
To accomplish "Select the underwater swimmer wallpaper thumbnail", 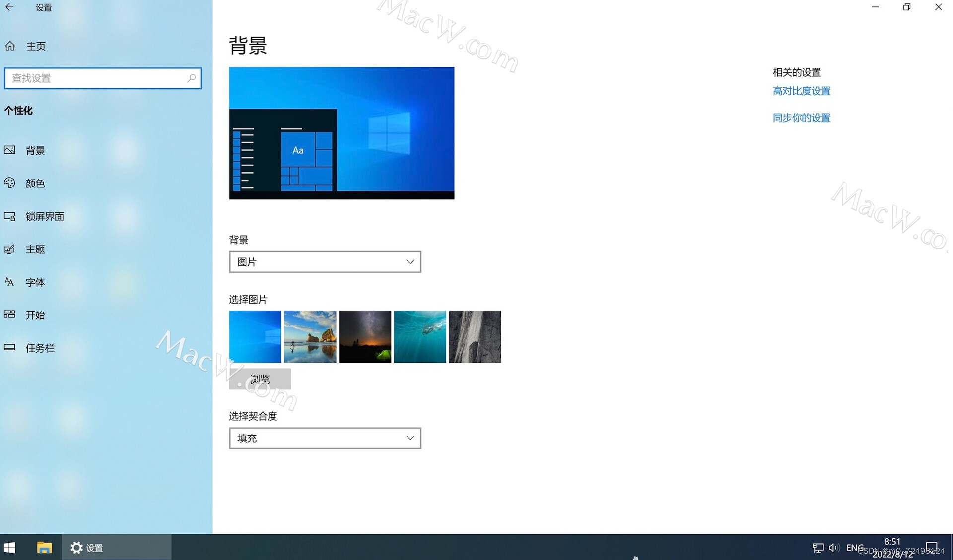I will point(420,337).
